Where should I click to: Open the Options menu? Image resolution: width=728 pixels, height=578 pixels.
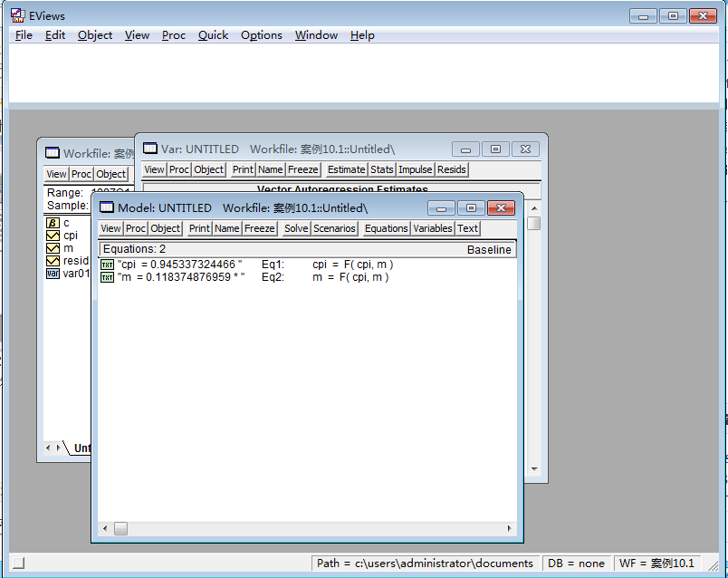tap(262, 35)
